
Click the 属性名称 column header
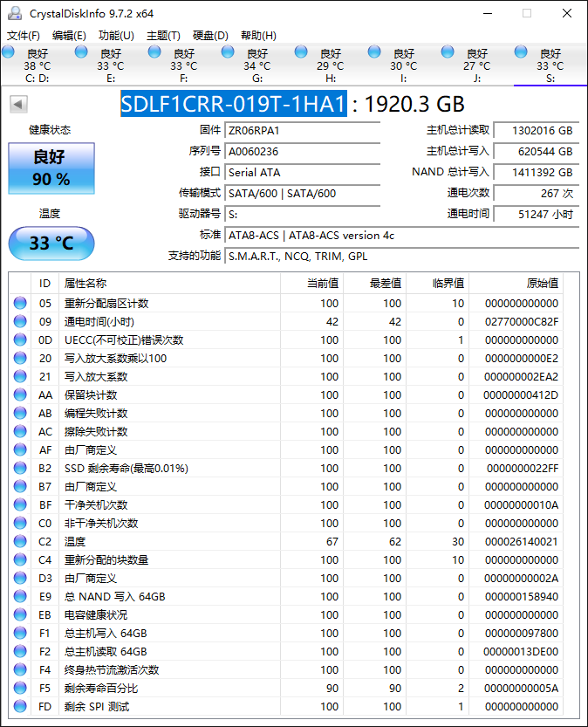coord(169,284)
